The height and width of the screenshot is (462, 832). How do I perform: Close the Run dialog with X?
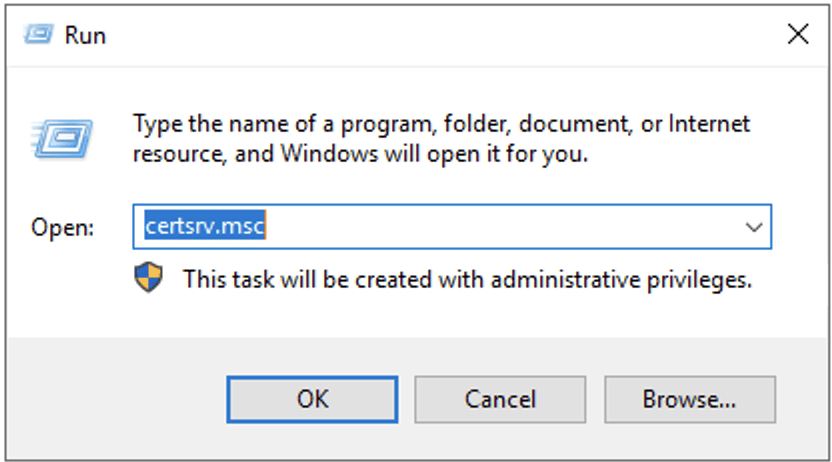797,35
